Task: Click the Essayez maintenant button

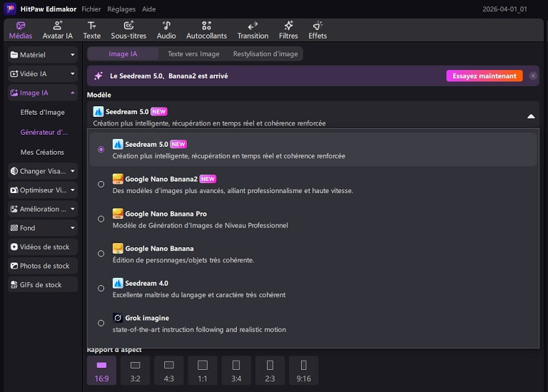Action: [x=484, y=76]
